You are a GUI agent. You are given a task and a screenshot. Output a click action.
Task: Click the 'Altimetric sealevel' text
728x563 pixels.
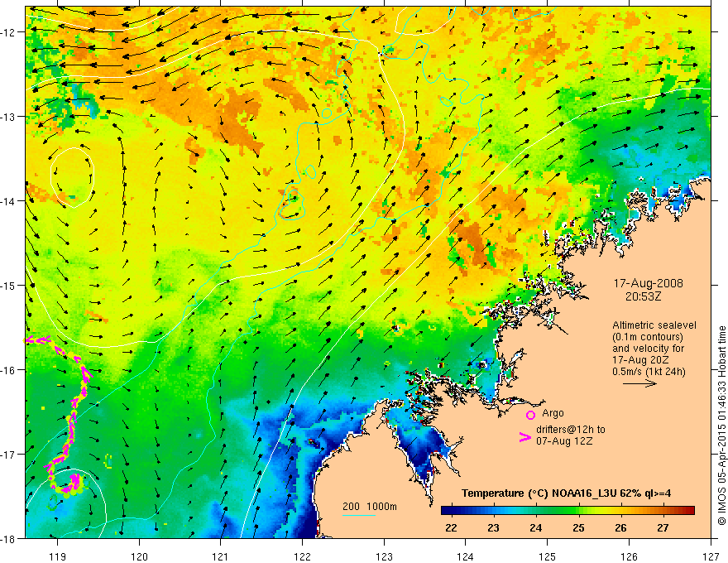pos(654,325)
